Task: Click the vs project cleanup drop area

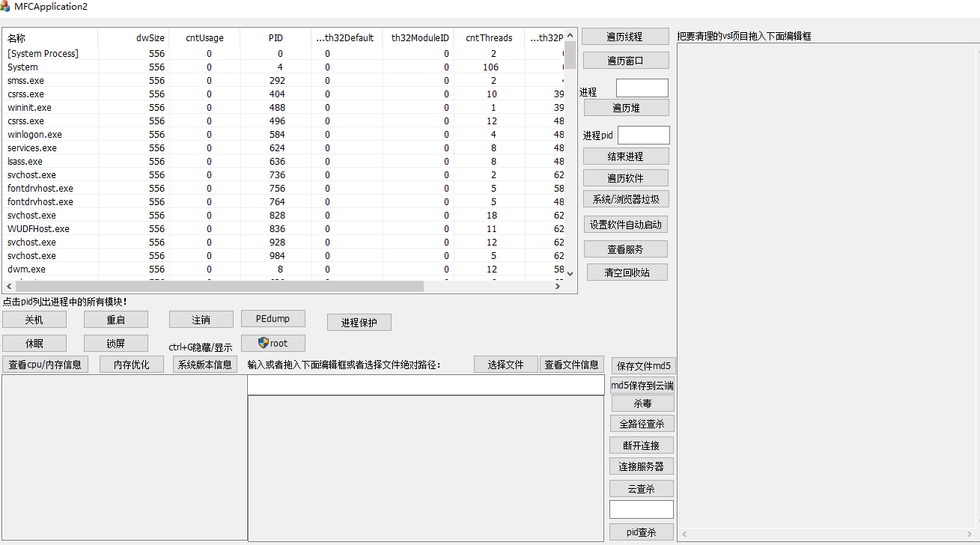Action: (x=828, y=292)
